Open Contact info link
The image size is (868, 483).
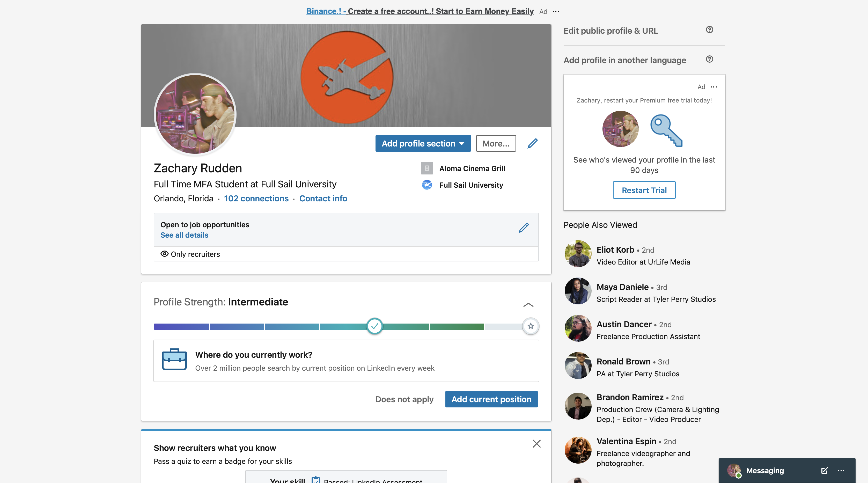pyautogui.click(x=323, y=199)
